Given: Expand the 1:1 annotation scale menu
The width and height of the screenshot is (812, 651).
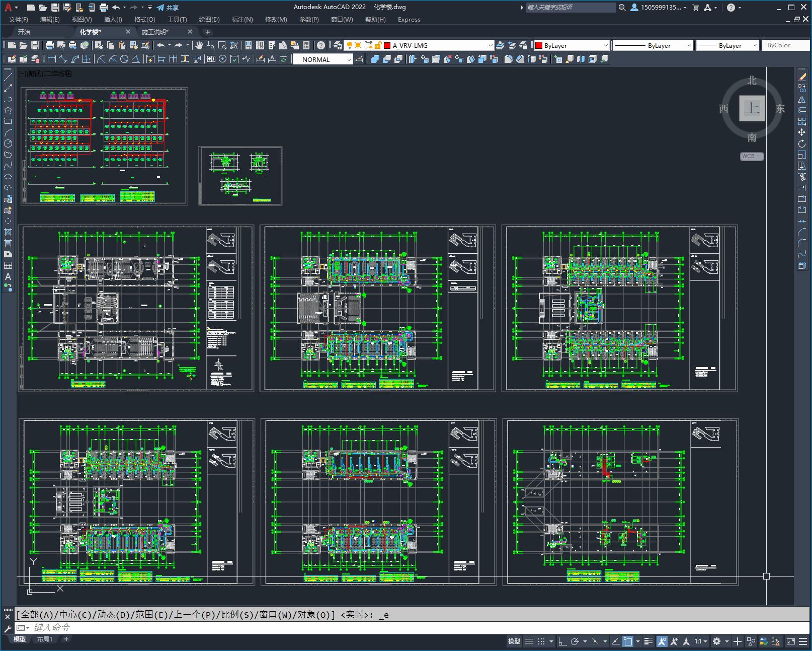Looking at the screenshot, I should coord(701,641).
